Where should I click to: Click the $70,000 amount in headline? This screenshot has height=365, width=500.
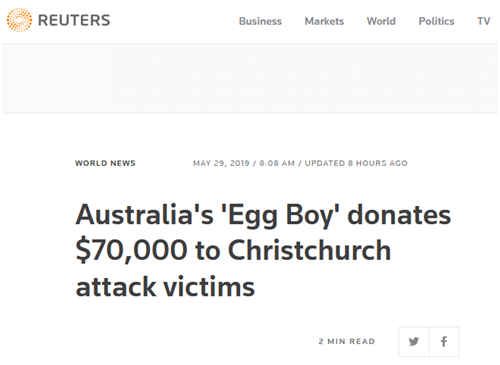click(132, 250)
